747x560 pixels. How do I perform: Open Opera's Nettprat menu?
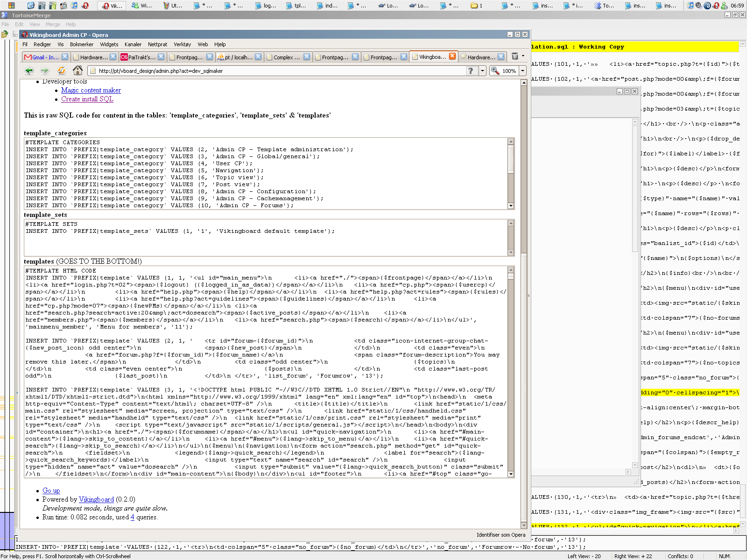[x=157, y=44]
